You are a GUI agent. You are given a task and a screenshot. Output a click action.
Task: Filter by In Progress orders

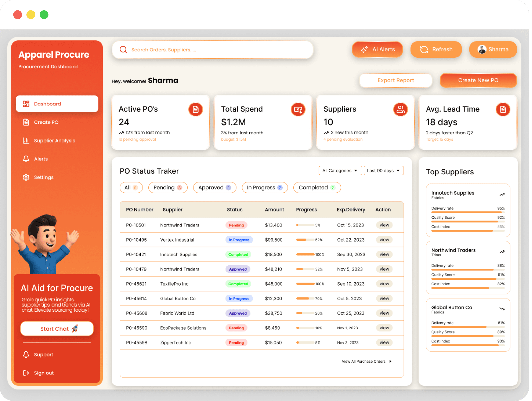pos(265,188)
